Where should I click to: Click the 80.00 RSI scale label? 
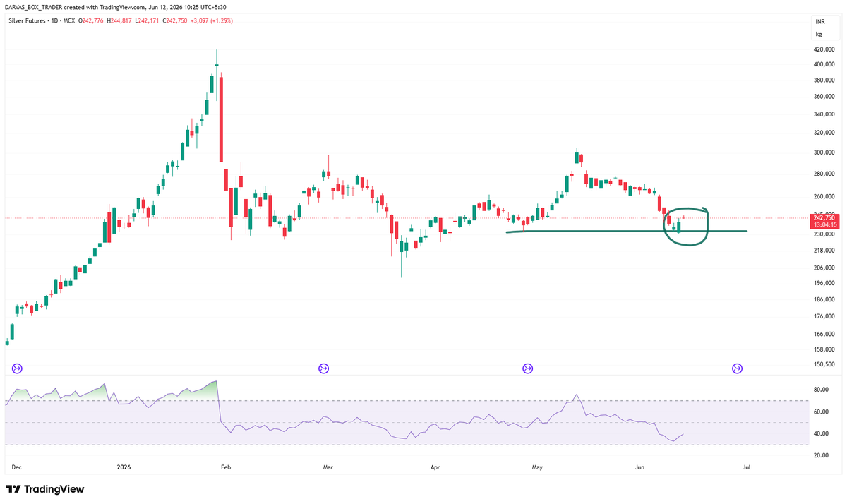tap(821, 389)
